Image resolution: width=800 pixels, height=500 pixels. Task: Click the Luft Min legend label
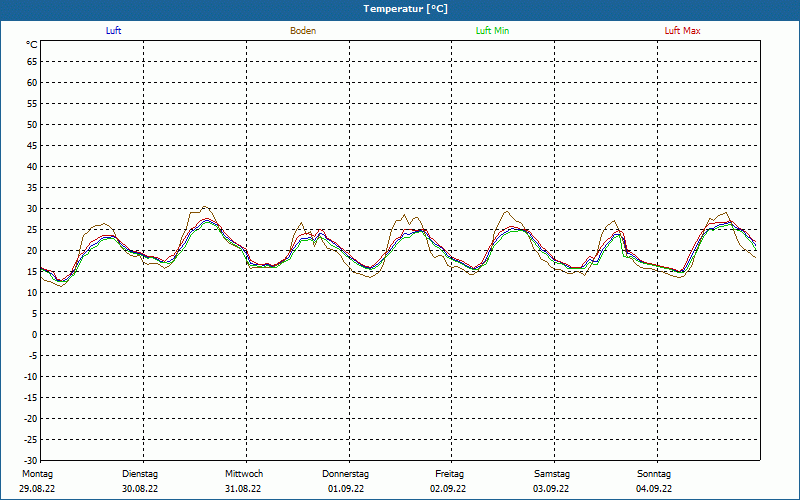click(492, 31)
